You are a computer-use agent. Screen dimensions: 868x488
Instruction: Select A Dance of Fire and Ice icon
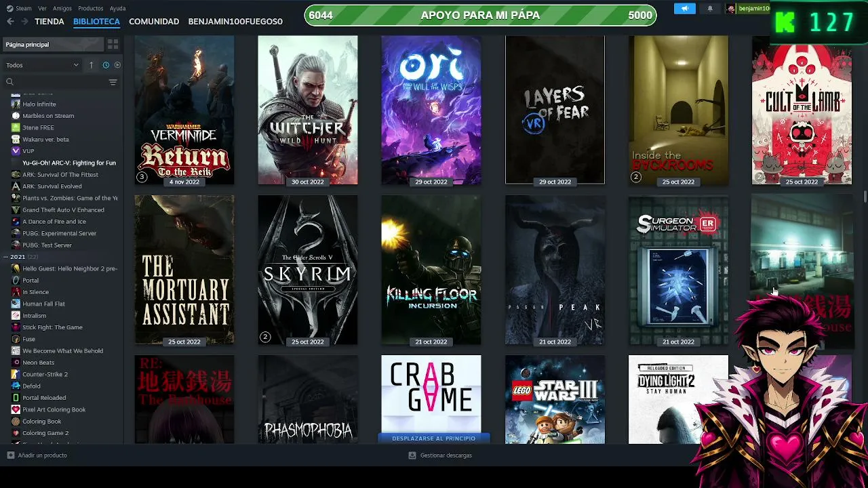(16, 222)
